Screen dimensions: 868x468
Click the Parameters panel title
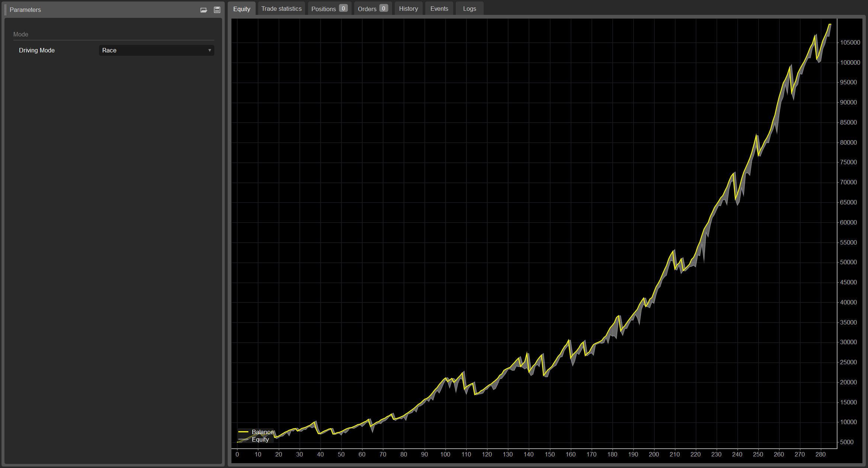(x=25, y=10)
